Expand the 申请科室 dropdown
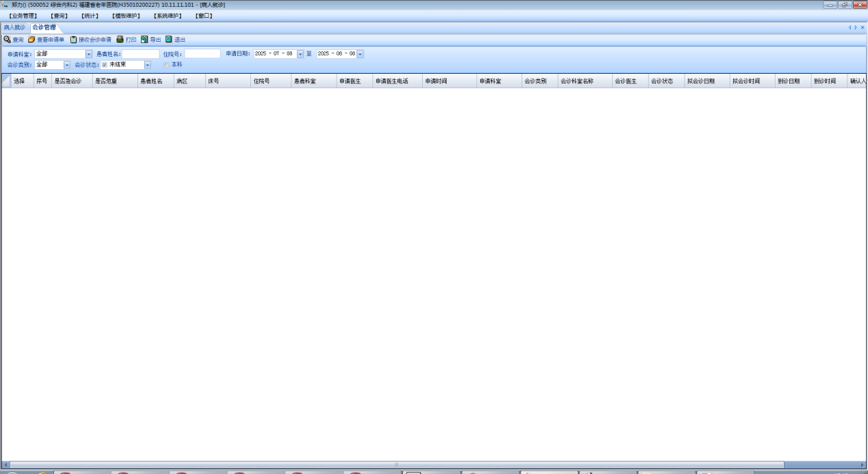The height and width of the screenshot is (474, 868). (x=89, y=54)
